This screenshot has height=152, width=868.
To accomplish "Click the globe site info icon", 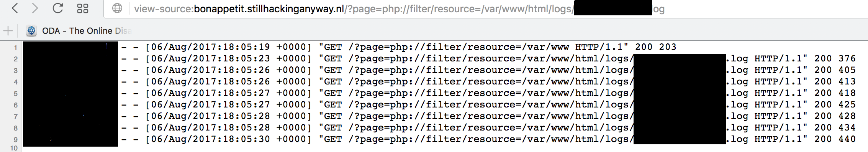I will (117, 8).
